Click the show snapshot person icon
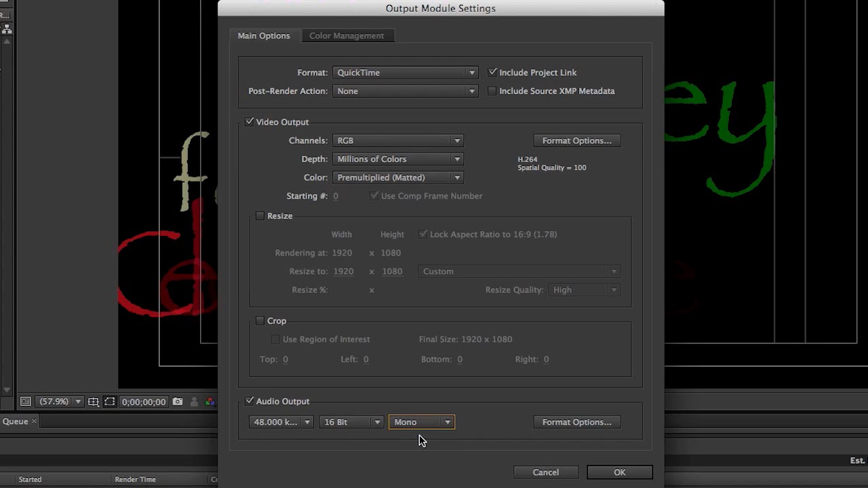The image size is (868, 488). coord(195,402)
